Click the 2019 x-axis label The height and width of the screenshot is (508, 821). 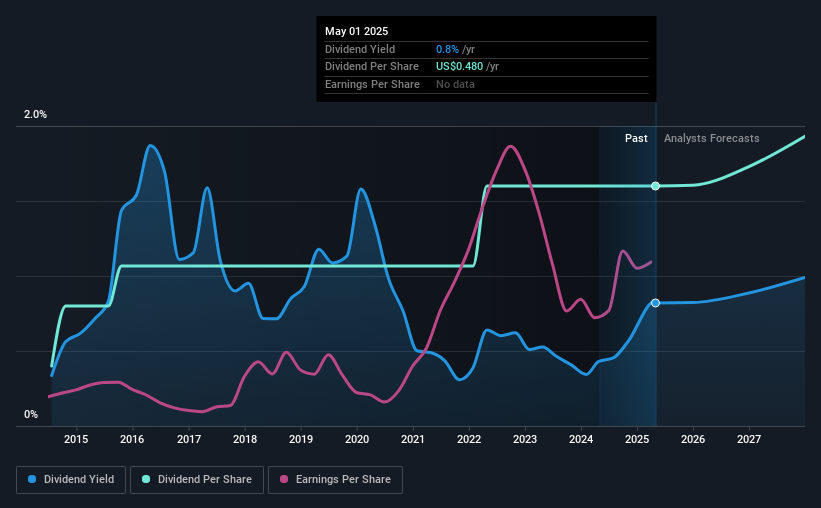point(301,439)
